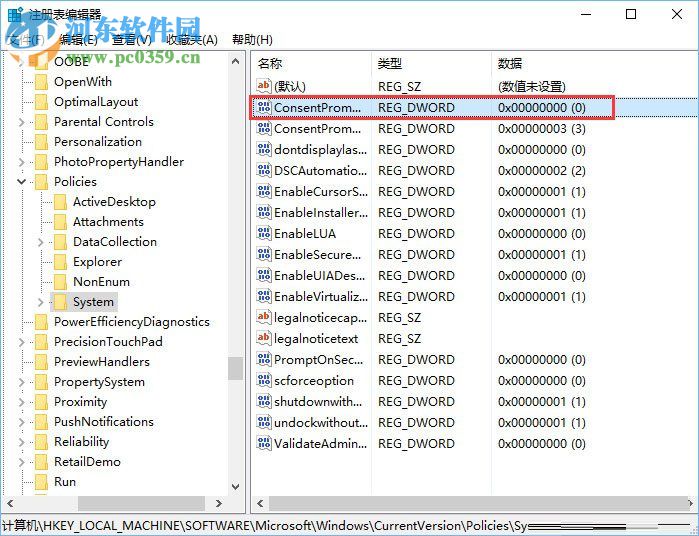Viewport: 699px width, 536px height.
Task: Click the EnableLUA value name
Action: pyautogui.click(x=304, y=233)
